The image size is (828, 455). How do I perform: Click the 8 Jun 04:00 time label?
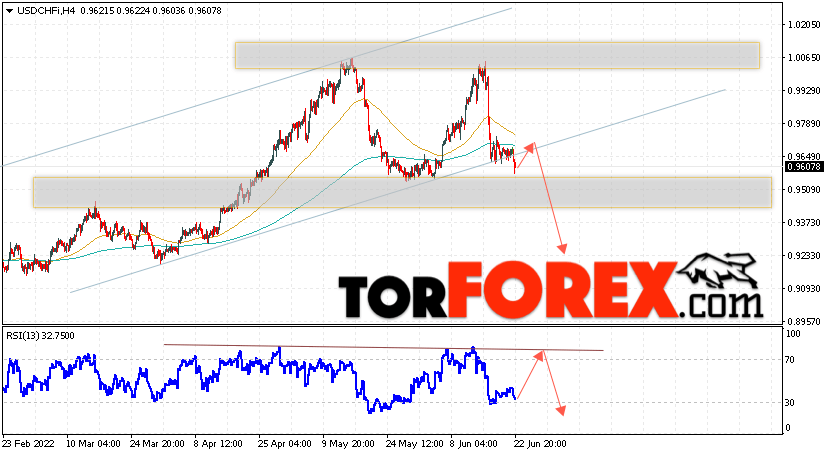(474, 444)
